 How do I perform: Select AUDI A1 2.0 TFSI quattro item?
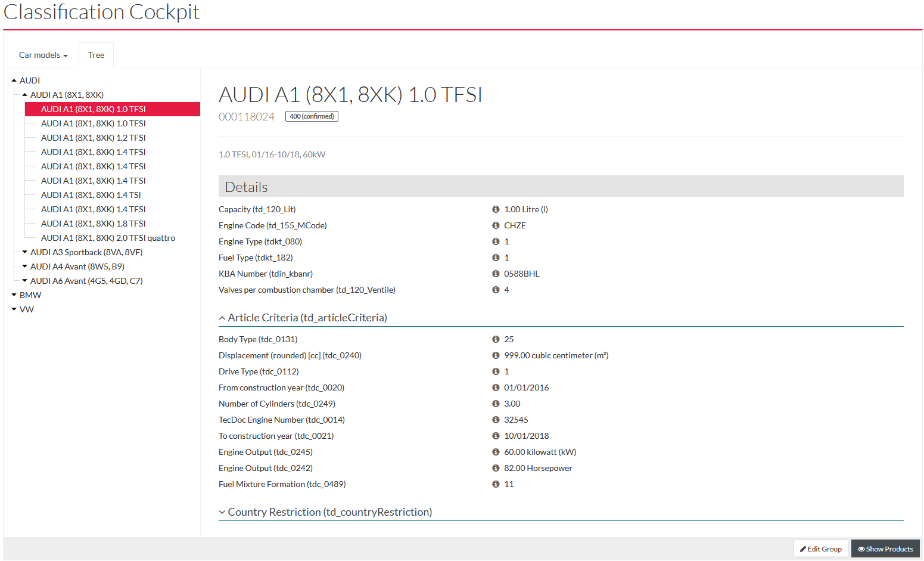pos(108,238)
